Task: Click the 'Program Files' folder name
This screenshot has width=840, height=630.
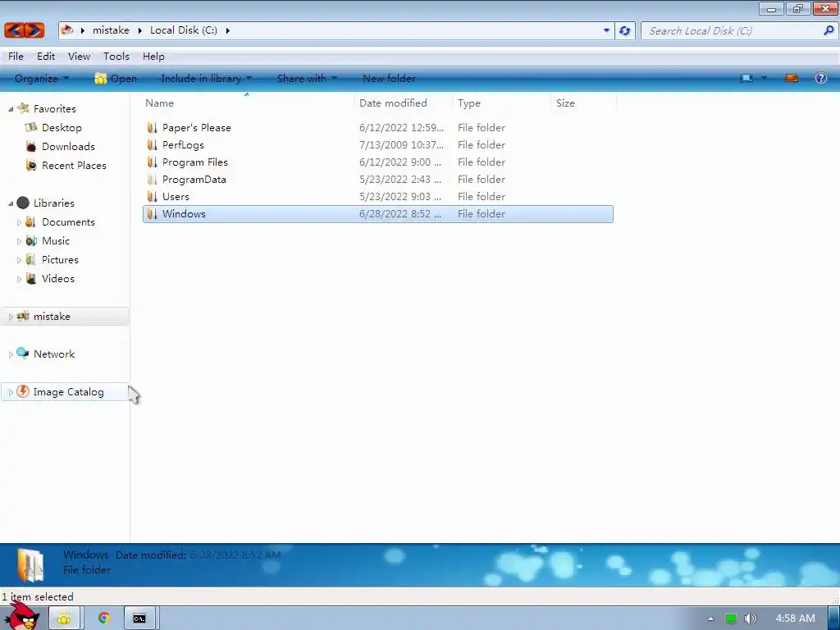Action: click(x=195, y=162)
